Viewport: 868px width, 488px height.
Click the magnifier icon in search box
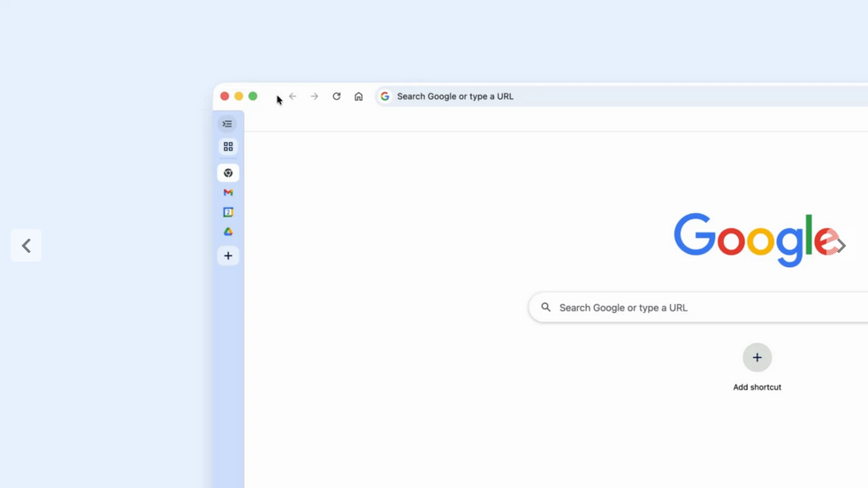[545, 308]
